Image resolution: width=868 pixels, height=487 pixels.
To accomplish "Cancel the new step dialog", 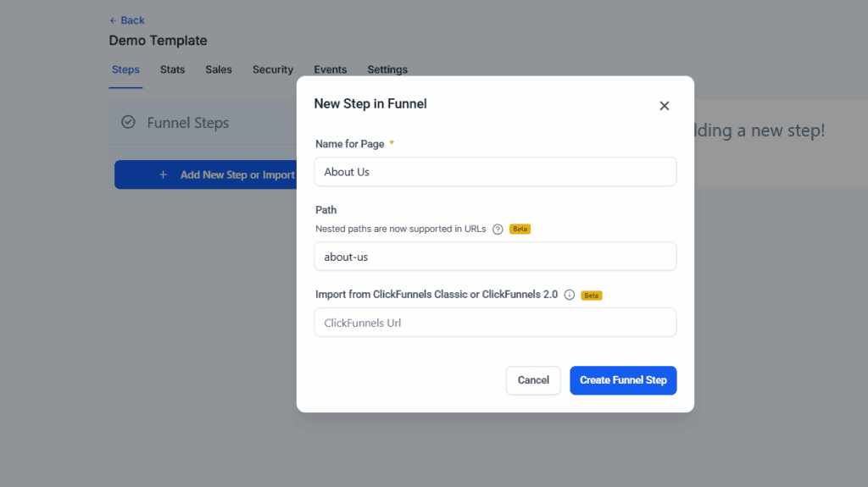I will (533, 380).
